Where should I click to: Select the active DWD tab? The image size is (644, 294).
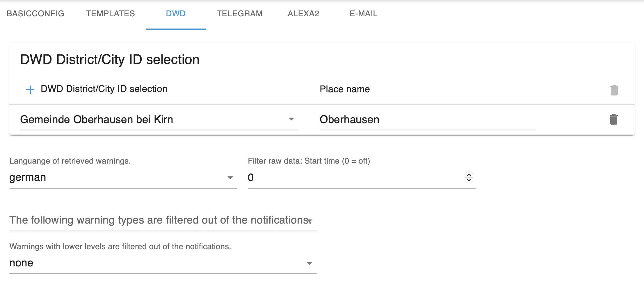point(176,14)
